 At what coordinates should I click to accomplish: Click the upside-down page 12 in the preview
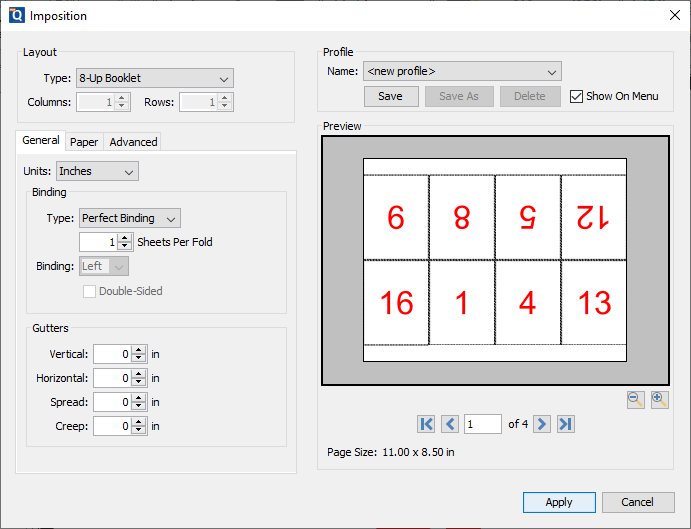coord(594,217)
